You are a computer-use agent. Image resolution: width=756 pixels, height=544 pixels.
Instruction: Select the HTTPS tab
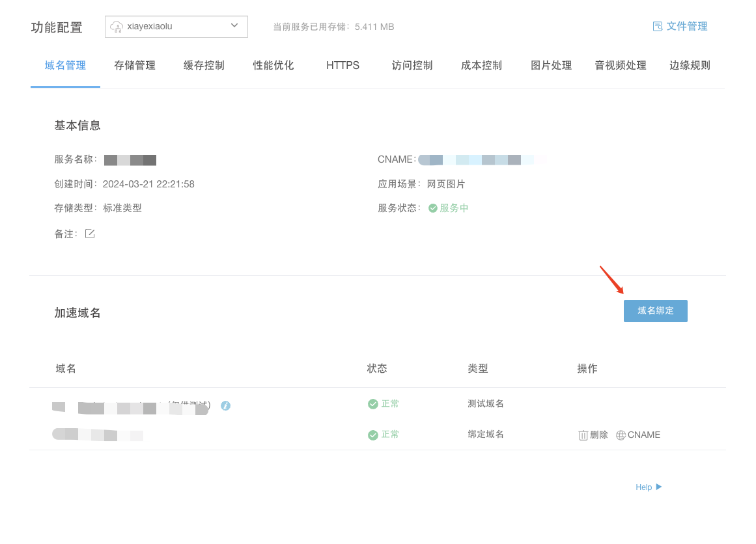point(343,65)
